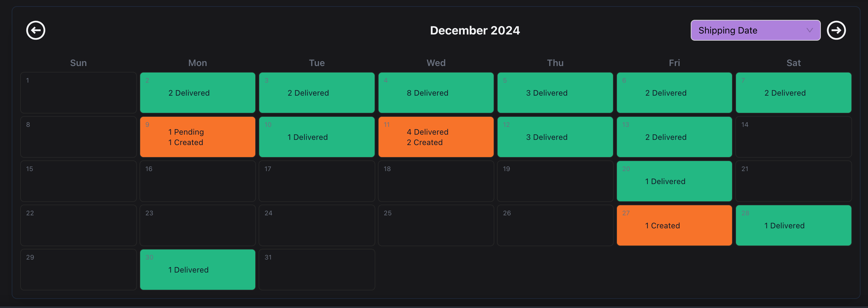The height and width of the screenshot is (308, 868).
Task: Select the empty December 25 cell
Action: 436,225
